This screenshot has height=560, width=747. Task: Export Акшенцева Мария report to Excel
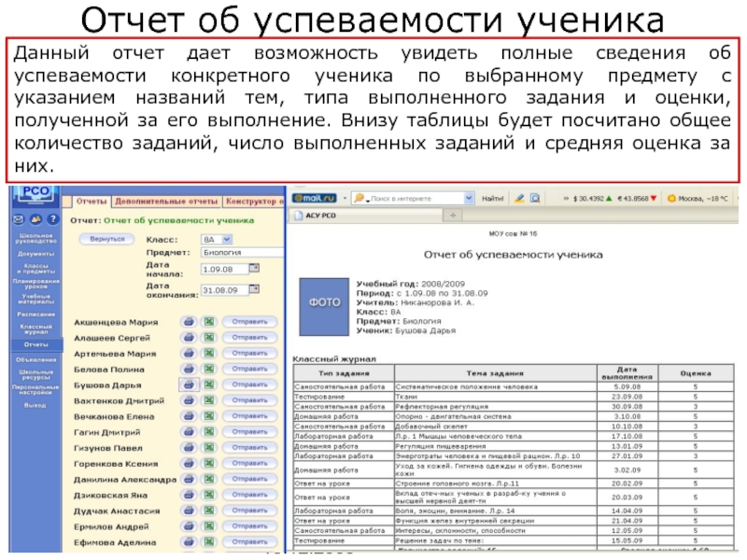click(210, 321)
